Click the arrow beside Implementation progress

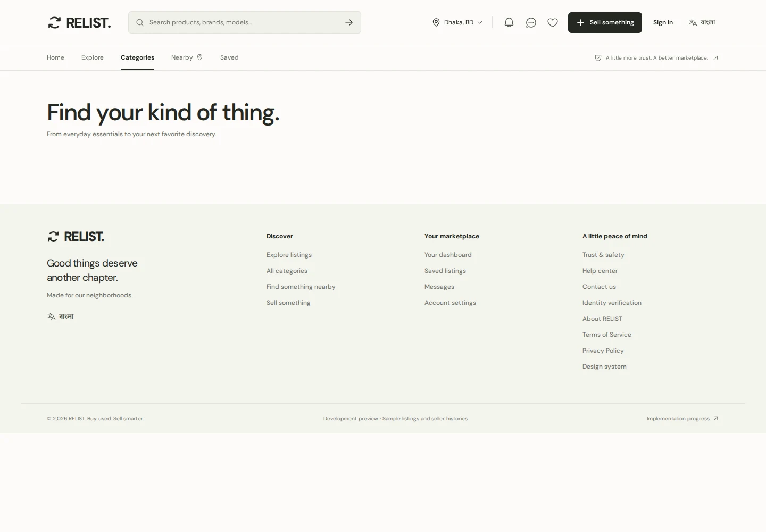click(x=715, y=419)
